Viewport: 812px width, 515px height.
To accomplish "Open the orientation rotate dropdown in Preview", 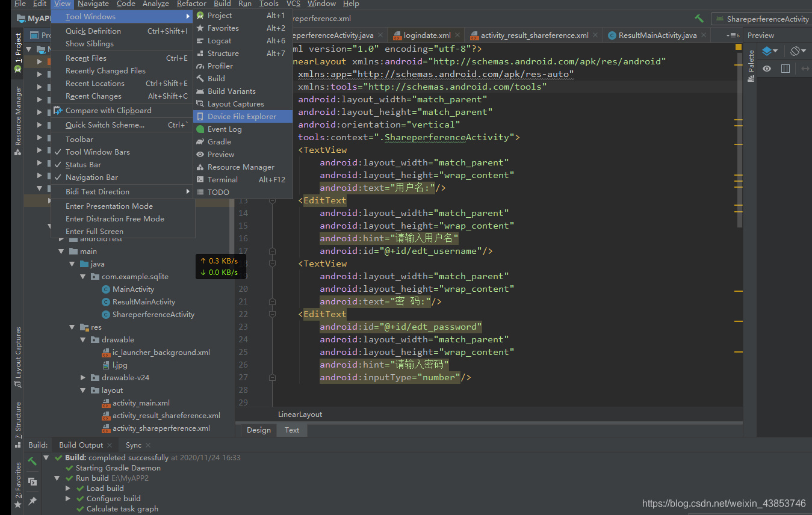I will click(799, 52).
